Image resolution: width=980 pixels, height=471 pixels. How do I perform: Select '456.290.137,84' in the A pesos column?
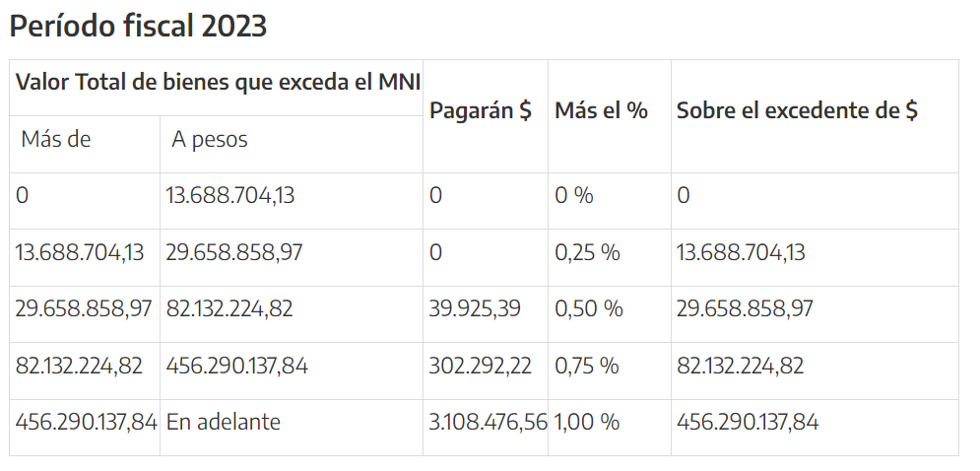pos(236,367)
